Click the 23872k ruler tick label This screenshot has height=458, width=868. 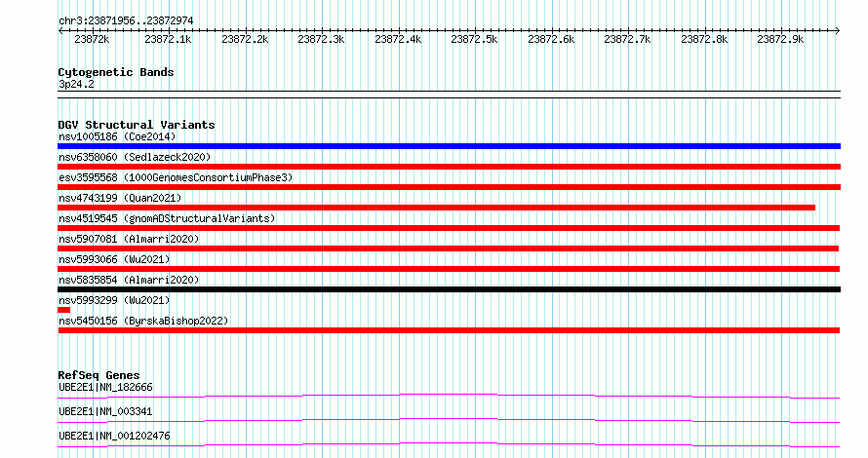point(92,40)
